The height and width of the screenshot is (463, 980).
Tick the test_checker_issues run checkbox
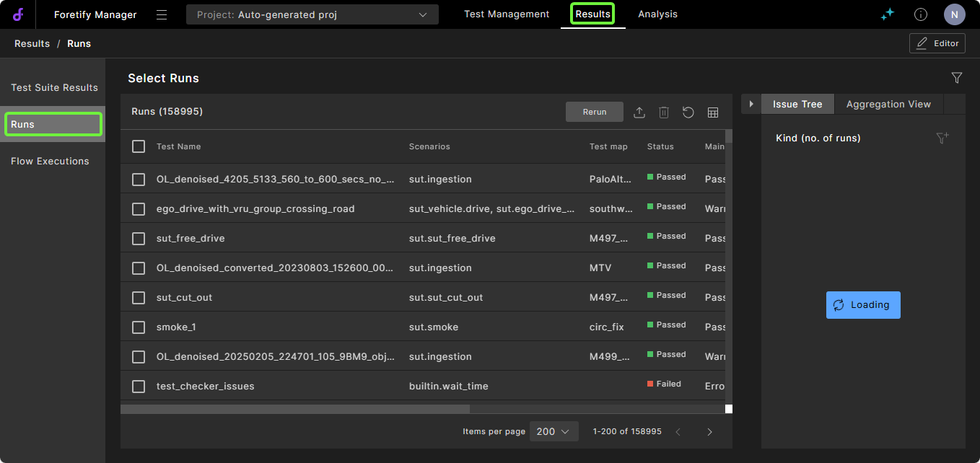click(139, 387)
